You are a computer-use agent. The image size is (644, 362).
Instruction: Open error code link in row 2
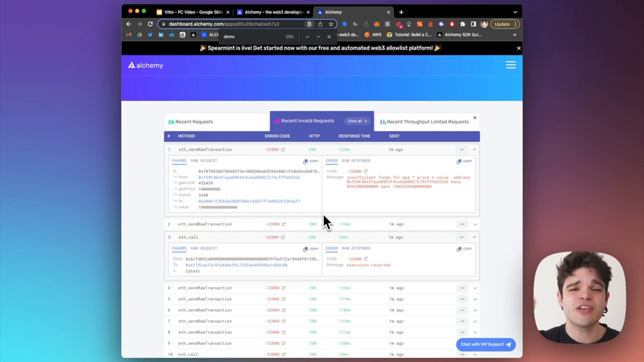(x=283, y=224)
